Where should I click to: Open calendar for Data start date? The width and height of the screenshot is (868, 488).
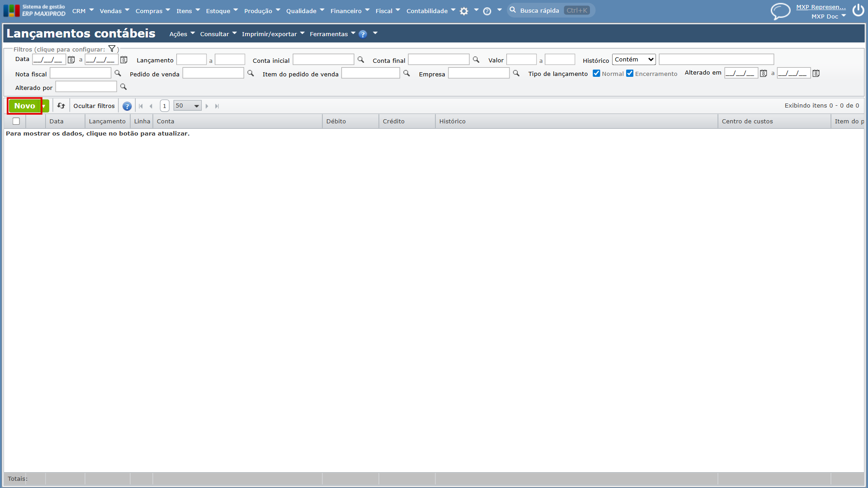[71, 60]
